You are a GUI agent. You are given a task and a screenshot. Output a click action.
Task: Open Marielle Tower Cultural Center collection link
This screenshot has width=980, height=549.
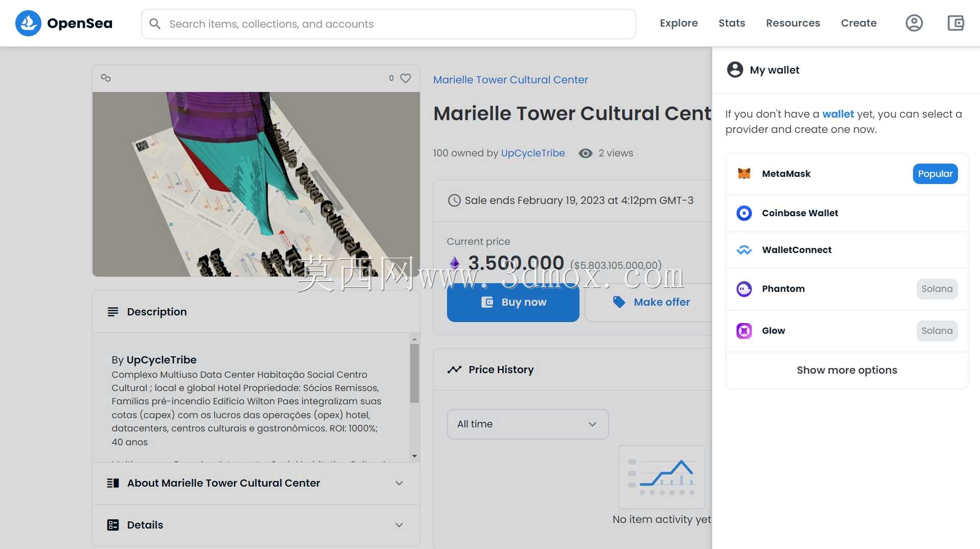pos(510,80)
